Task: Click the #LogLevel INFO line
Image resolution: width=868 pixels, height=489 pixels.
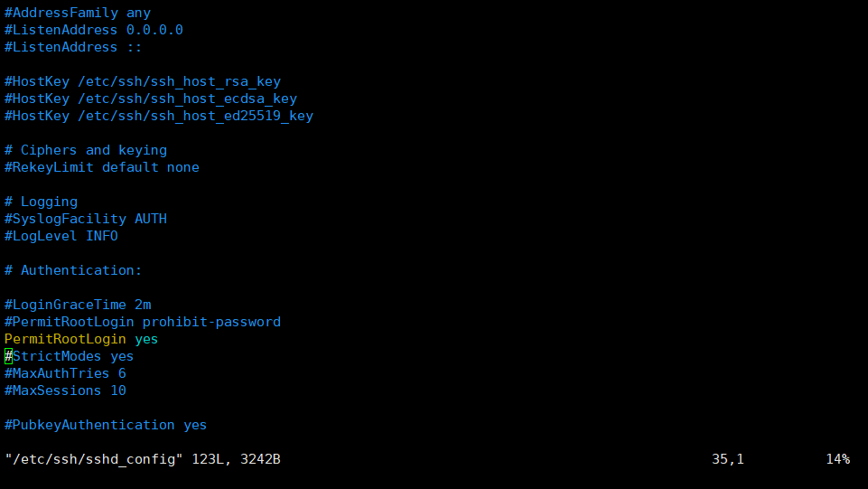Action: pyautogui.click(x=61, y=236)
